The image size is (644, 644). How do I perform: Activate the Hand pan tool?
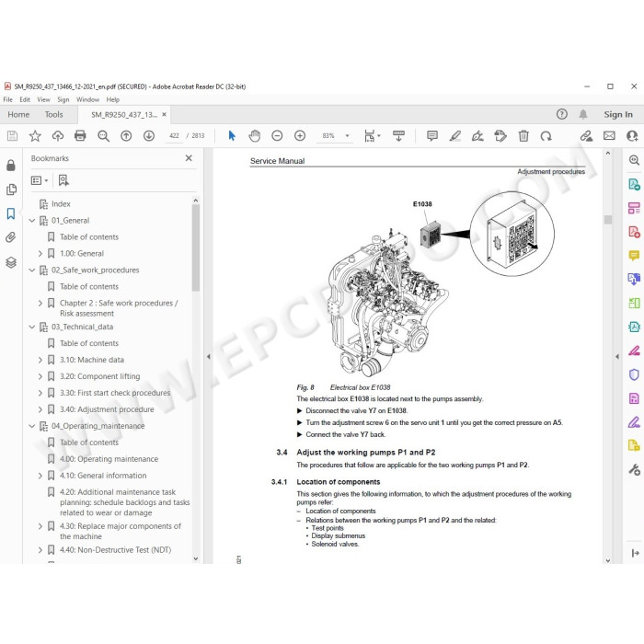coord(255,136)
